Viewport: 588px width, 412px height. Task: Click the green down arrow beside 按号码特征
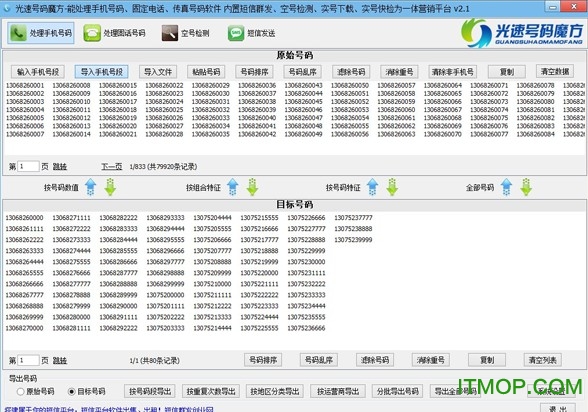tap(392, 187)
